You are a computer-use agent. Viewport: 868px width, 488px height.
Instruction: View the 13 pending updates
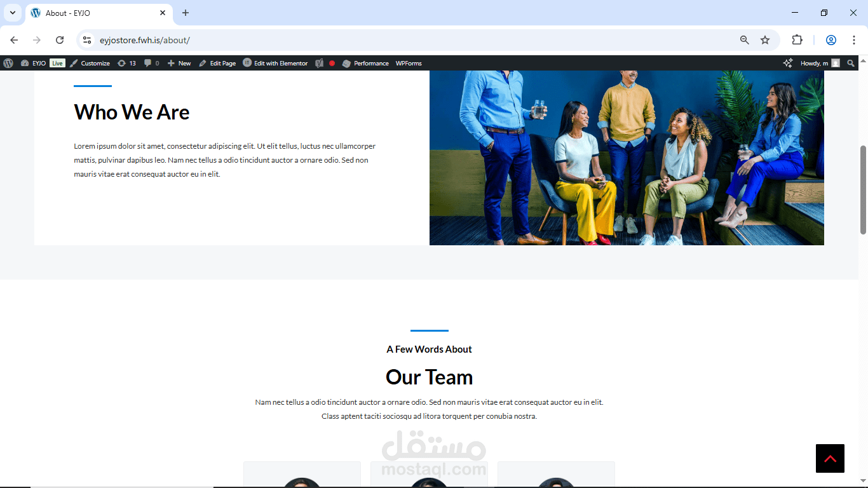(x=126, y=63)
